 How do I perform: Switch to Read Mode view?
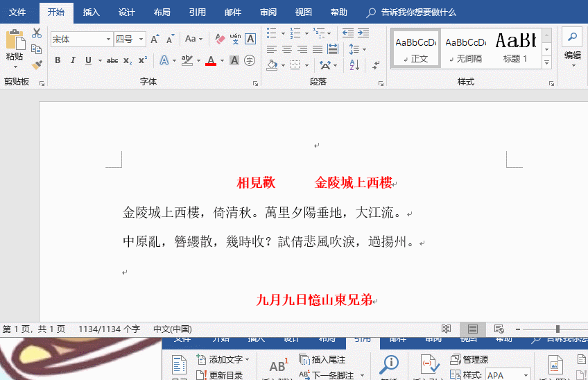click(447, 329)
